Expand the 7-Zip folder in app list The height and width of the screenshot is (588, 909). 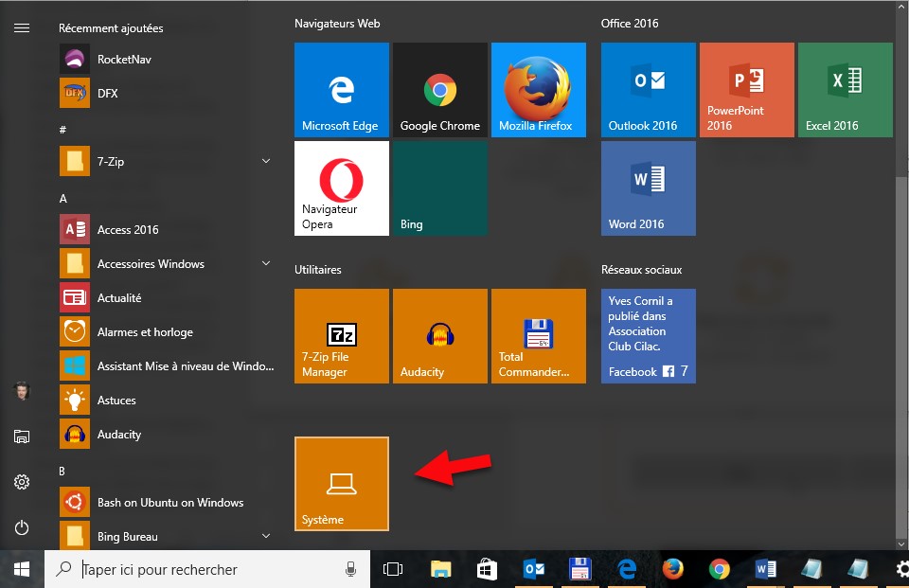(266, 162)
